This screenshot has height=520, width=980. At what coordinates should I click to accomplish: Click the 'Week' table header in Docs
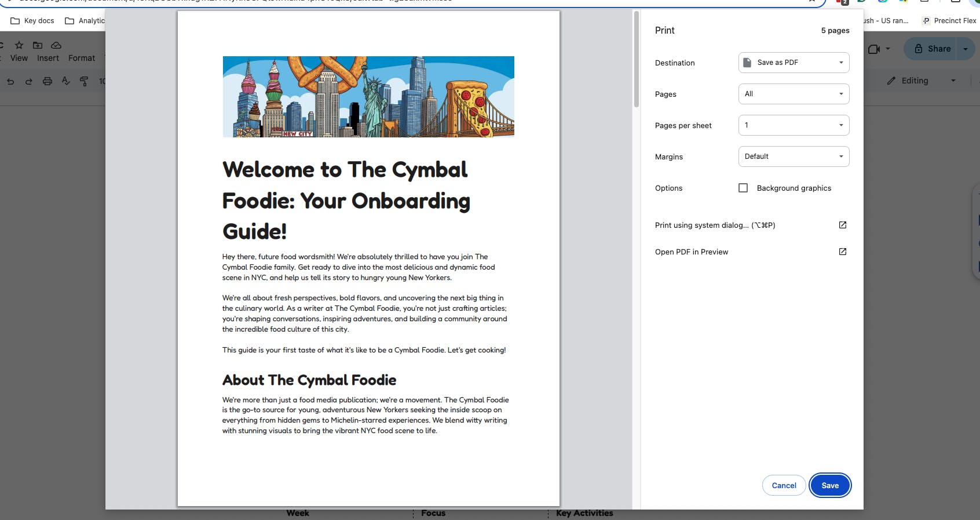[x=298, y=513]
